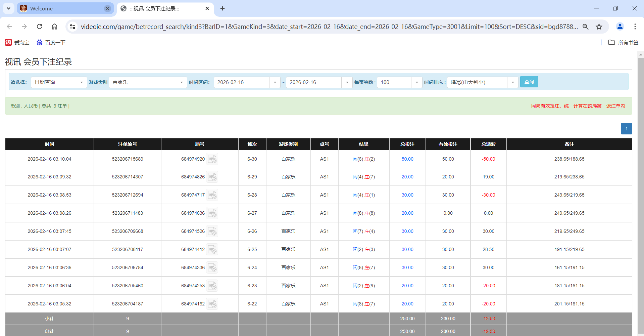Screen dimensions: 644x336
Task: Click the bookmark star in the address bar
Action: [599, 27]
